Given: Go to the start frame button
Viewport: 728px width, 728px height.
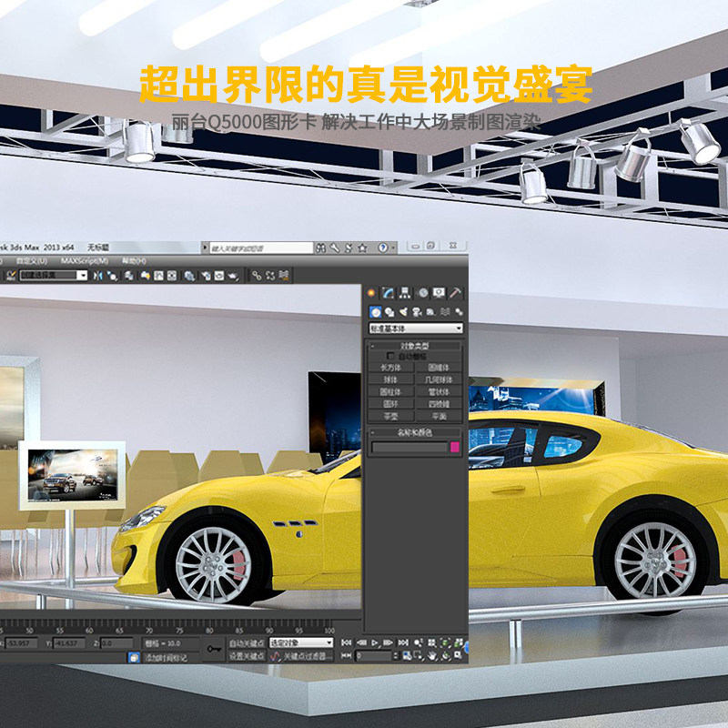Looking at the screenshot, I should click(346, 642).
